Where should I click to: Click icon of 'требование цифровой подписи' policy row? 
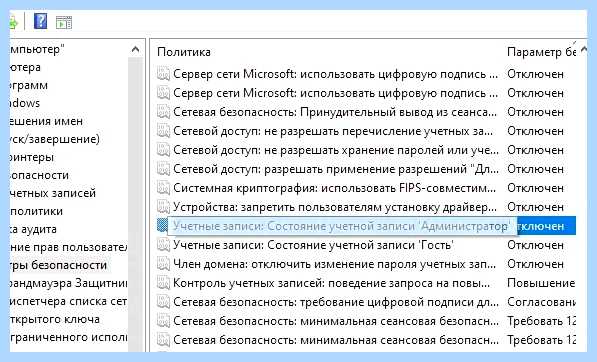163,302
